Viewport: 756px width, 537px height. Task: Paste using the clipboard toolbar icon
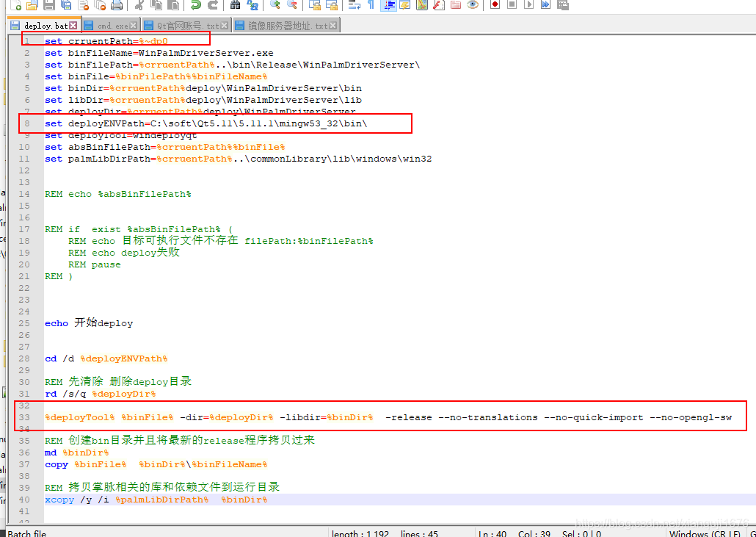[x=173, y=5]
